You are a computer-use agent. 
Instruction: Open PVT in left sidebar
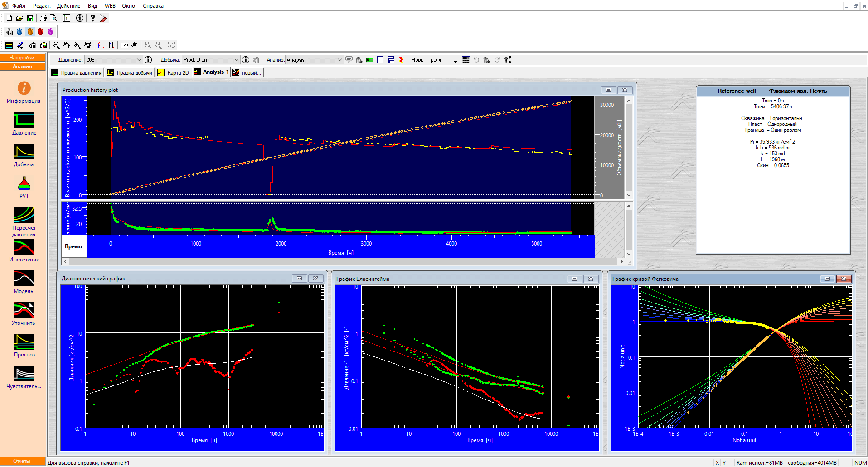pos(24,188)
